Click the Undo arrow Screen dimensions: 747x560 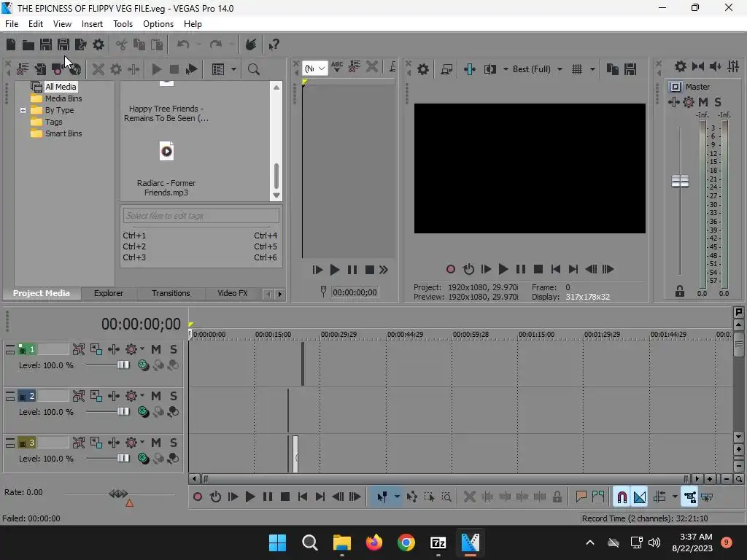pos(183,44)
